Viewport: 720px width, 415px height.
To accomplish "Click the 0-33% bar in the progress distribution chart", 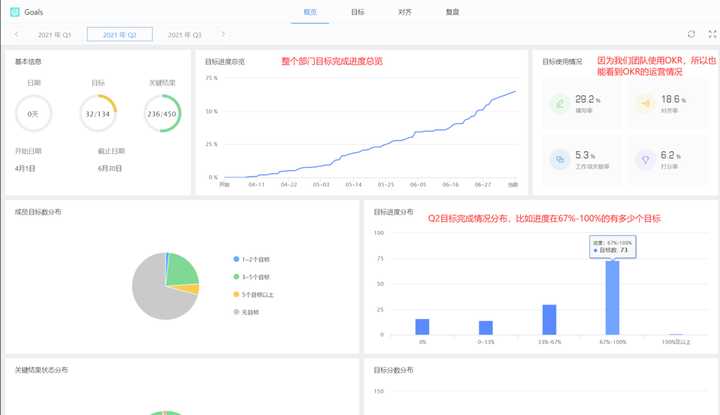I will click(x=485, y=328).
